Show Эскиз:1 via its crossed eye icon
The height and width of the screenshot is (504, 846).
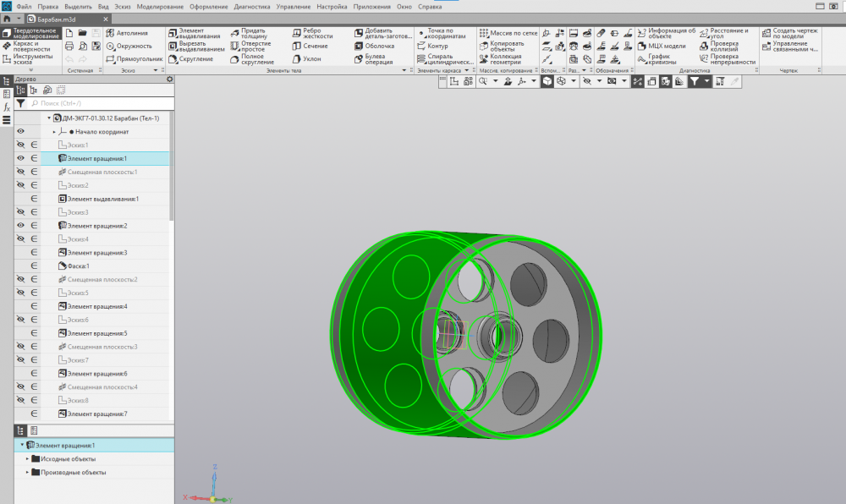[20, 145]
